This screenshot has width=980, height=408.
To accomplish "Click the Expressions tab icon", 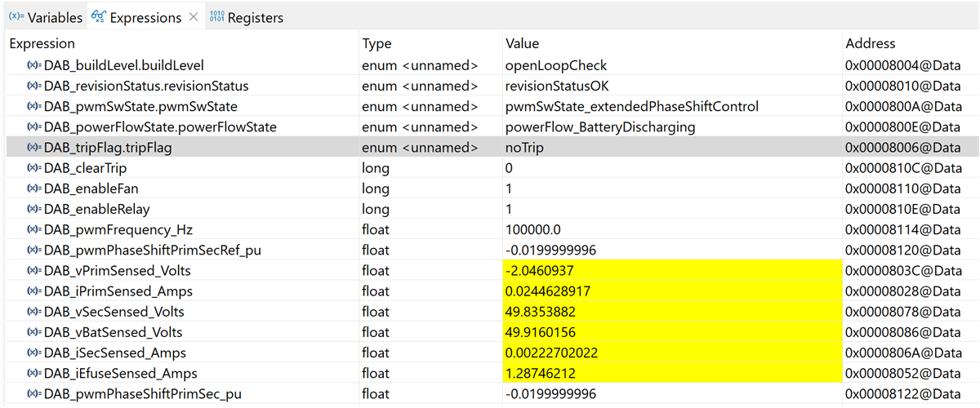I will tap(99, 17).
